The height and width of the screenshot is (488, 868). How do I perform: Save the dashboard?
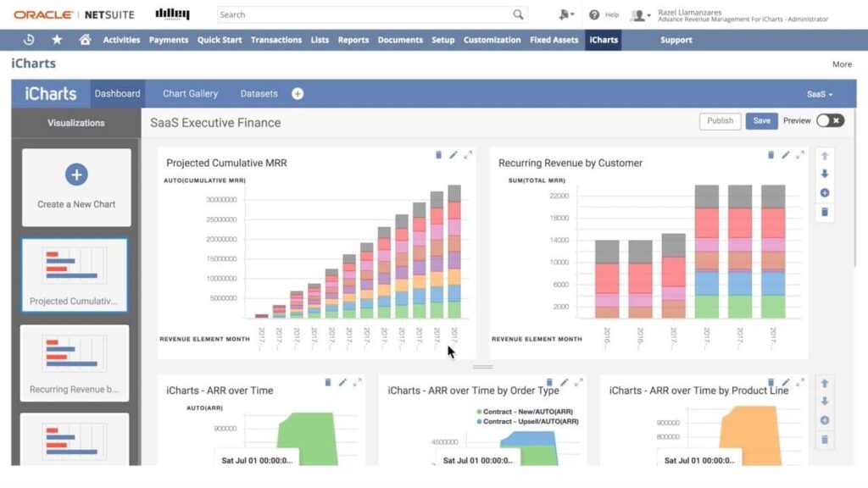[x=762, y=120]
